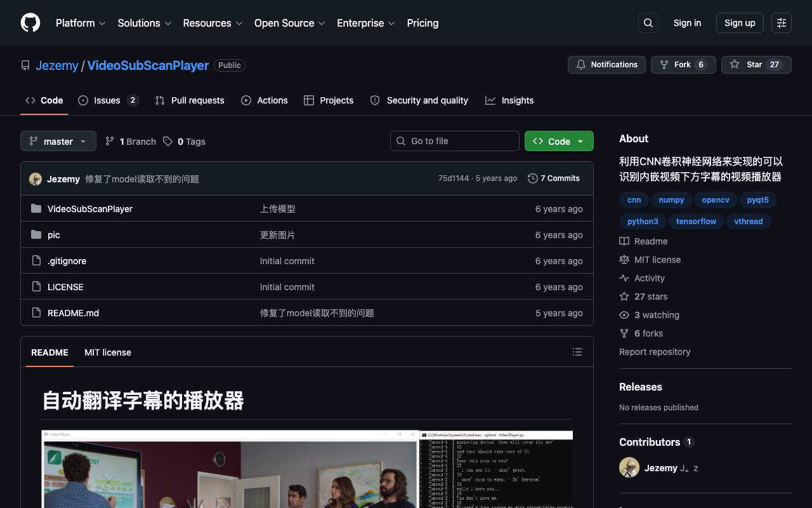Open the Pull requests tab
The width and height of the screenshot is (812, 508).
click(x=190, y=100)
